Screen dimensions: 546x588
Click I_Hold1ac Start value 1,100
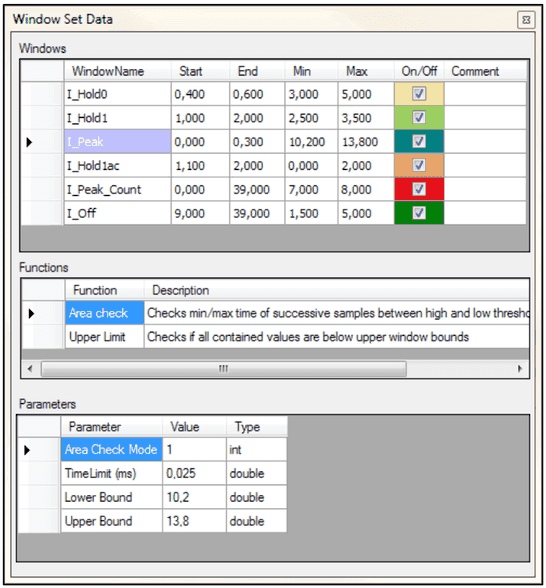pos(200,165)
